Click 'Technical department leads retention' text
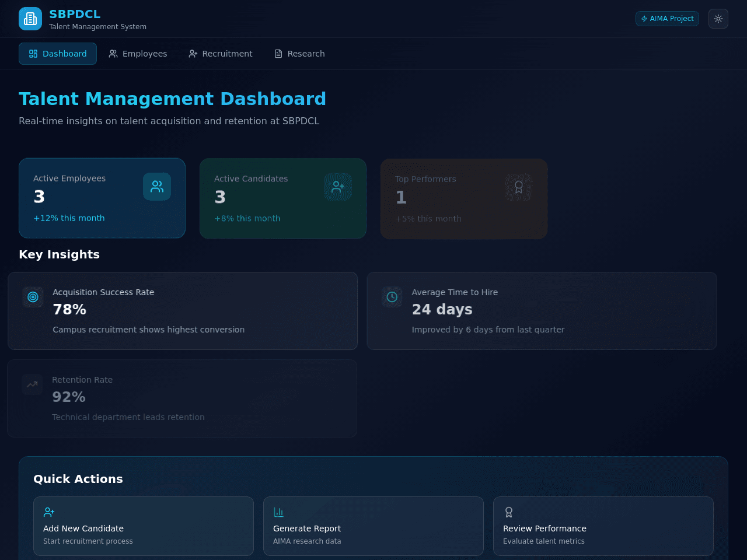 128,417
